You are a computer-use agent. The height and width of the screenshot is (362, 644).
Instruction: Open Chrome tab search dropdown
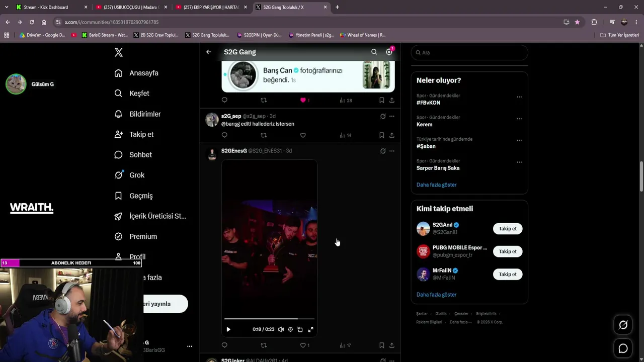(7, 7)
